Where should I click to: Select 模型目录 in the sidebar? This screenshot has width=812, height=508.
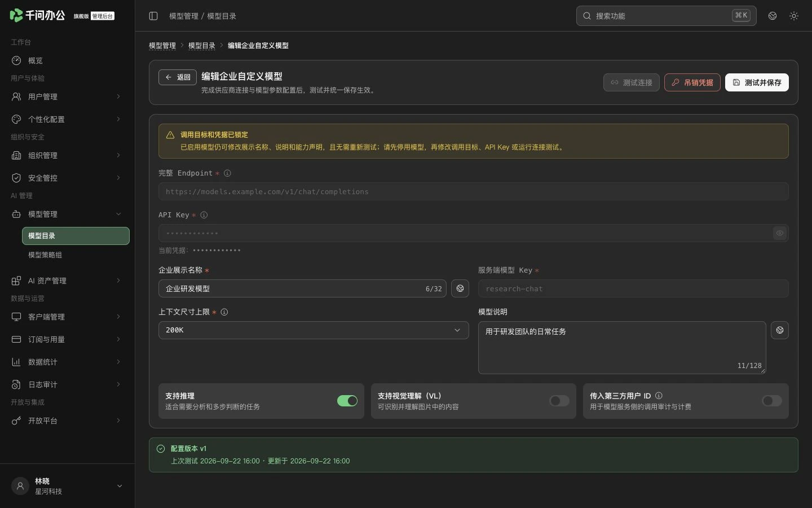coord(76,236)
